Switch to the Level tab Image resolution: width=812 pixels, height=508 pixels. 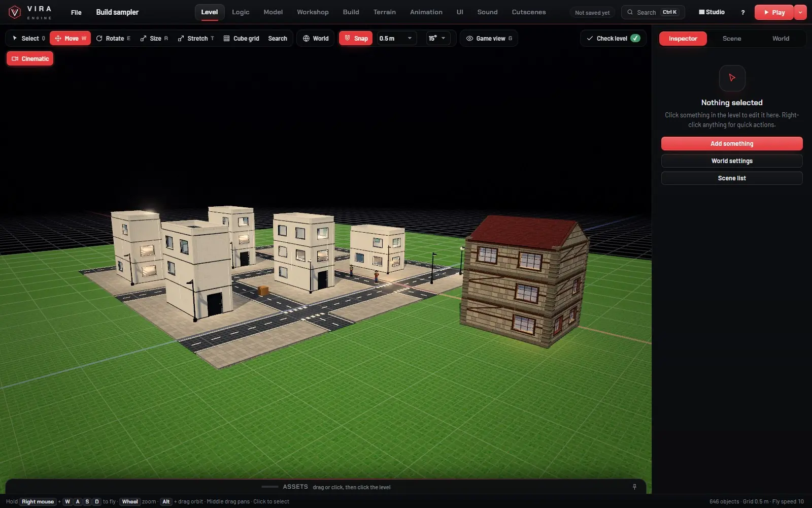point(209,12)
